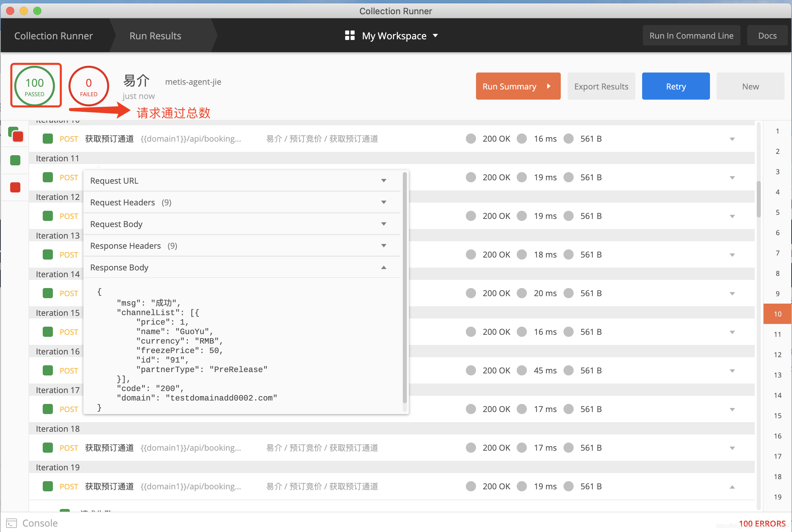Click the 100 PASSED circle indicator
The image size is (792, 532).
(x=35, y=85)
